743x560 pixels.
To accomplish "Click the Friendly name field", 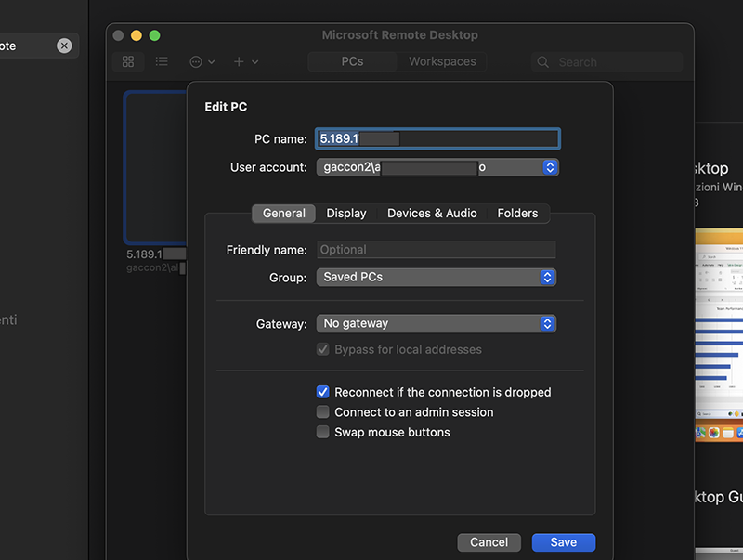I will tap(436, 250).
